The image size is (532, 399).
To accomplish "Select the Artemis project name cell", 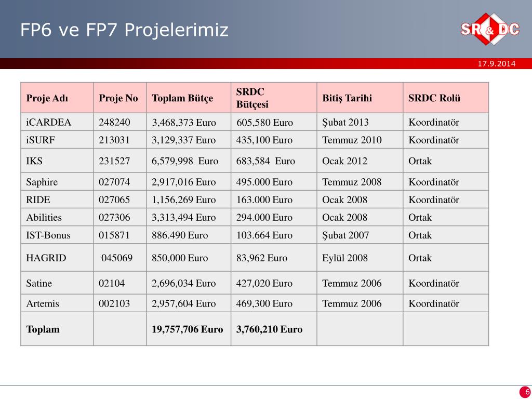I will tap(57, 303).
